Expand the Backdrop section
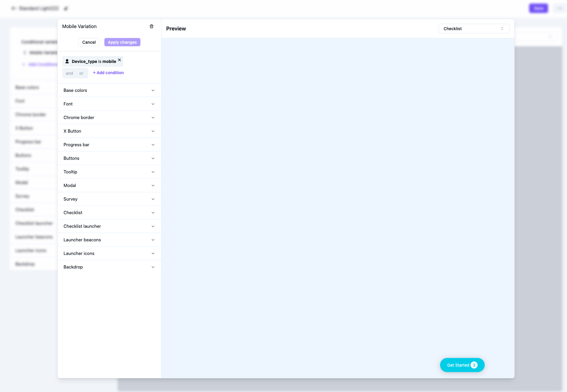The width and height of the screenshot is (567, 392). pos(109,267)
